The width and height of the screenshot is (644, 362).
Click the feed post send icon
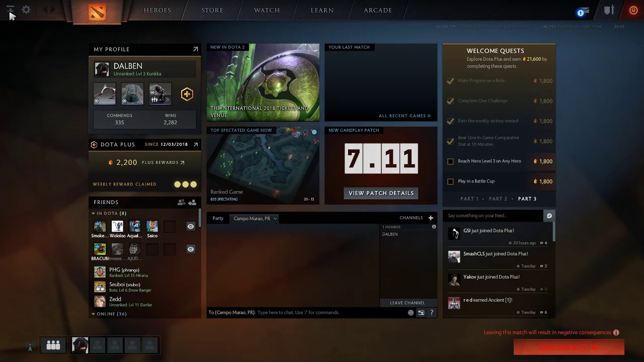[x=549, y=216]
